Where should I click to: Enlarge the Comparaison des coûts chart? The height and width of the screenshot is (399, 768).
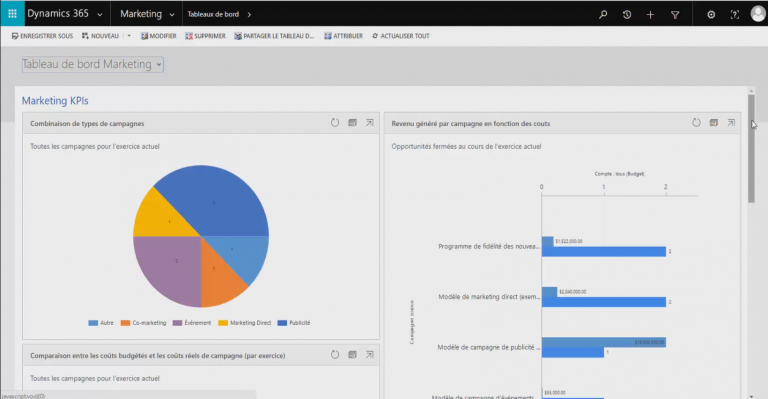pyautogui.click(x=370, y=354)
